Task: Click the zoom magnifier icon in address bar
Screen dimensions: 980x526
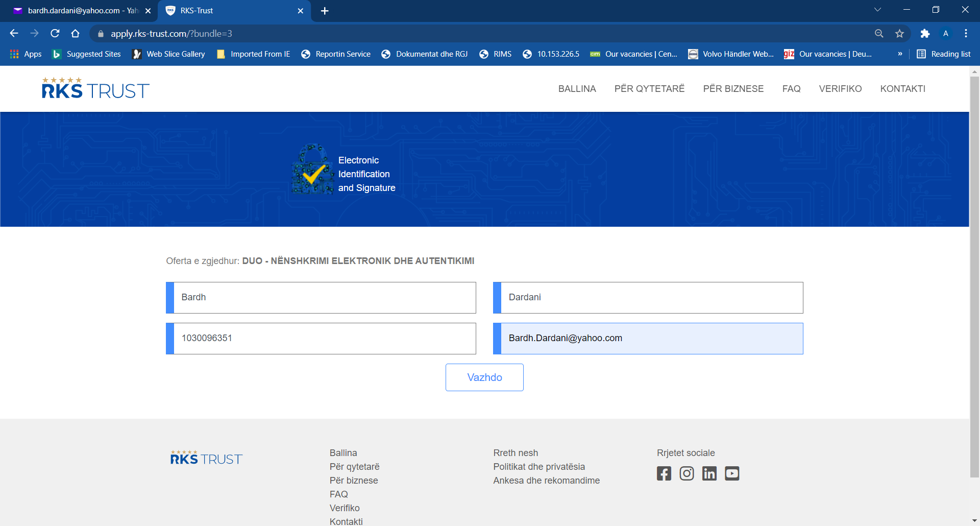Action: pyautogui.click(x=879, y=33)
